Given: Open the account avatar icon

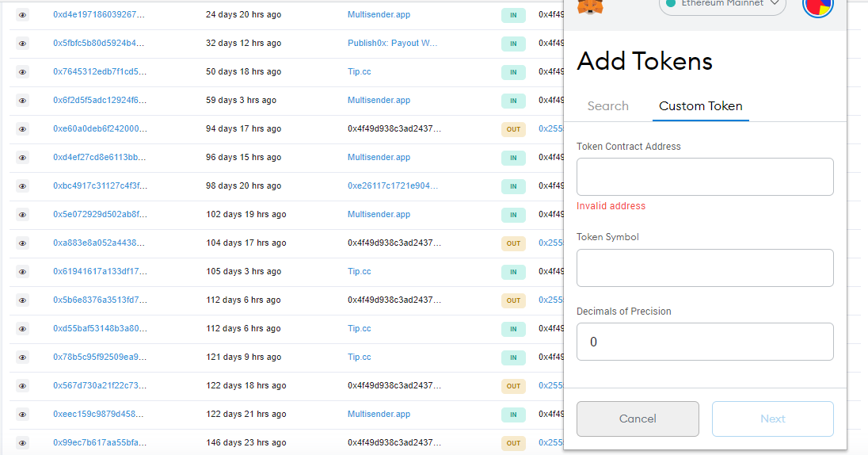Looking at the screenshot, I should point(817,6).
